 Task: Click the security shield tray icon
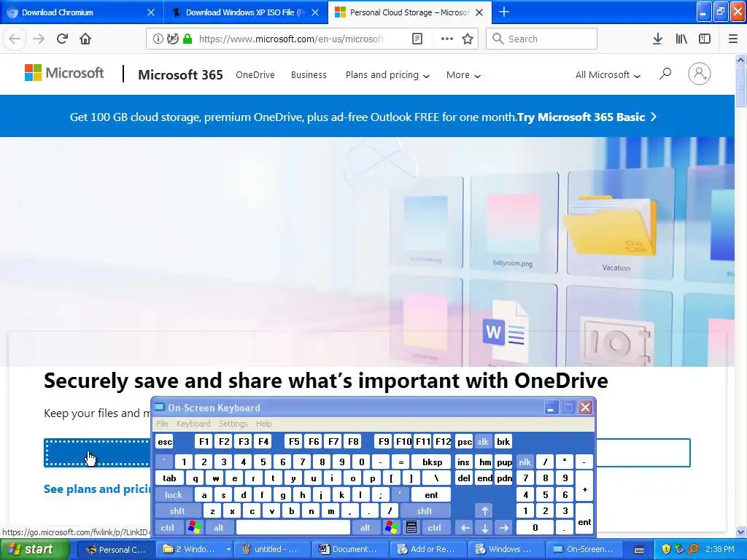[666, 549]
